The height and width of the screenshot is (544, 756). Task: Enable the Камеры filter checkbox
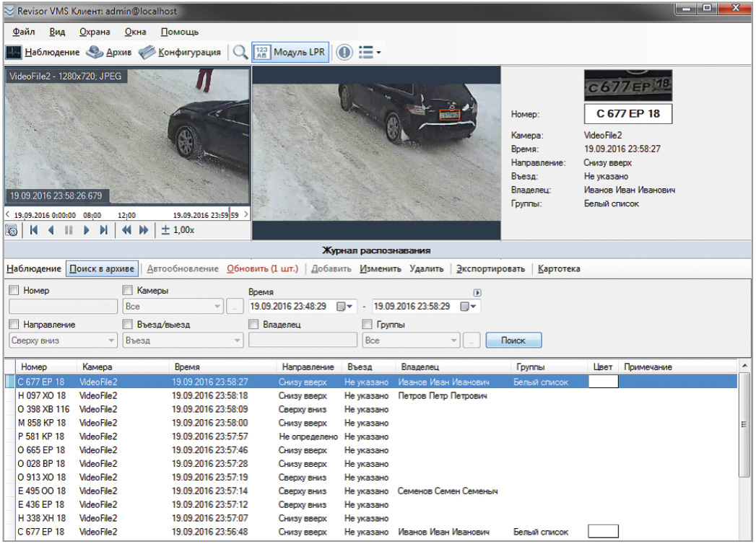click(x=127, y=290)
